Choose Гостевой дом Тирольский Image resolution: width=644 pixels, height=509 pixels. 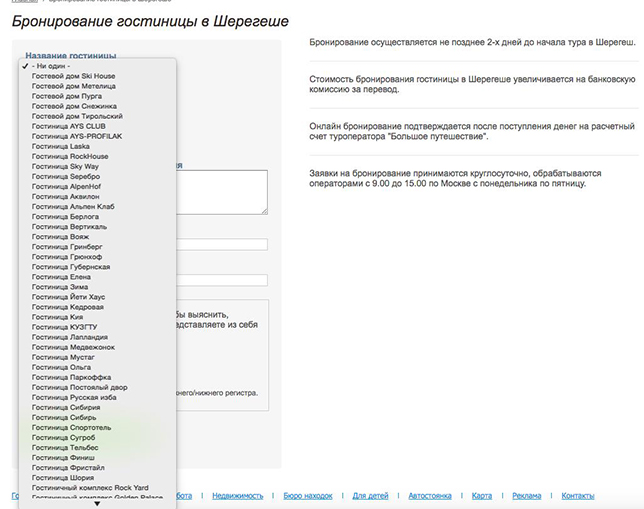[x=97, y=116]
